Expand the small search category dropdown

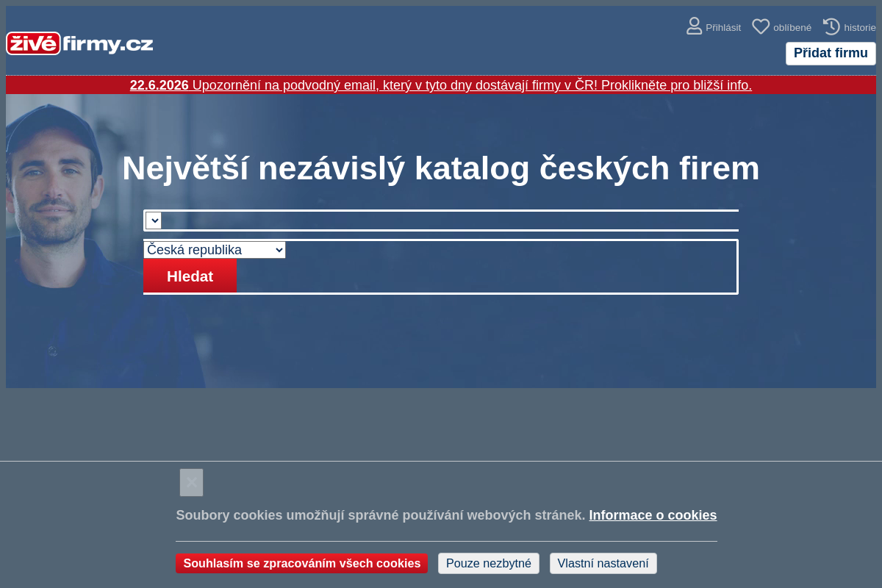(x=154, y=220)
